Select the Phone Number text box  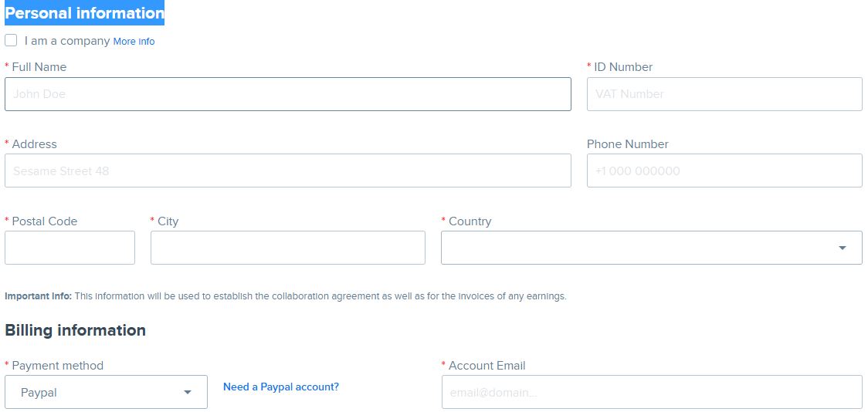724,171
